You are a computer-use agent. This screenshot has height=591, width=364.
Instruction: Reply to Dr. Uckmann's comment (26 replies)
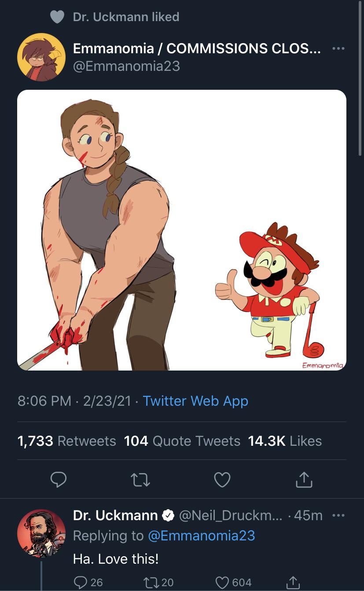click(x=88, y=582)
